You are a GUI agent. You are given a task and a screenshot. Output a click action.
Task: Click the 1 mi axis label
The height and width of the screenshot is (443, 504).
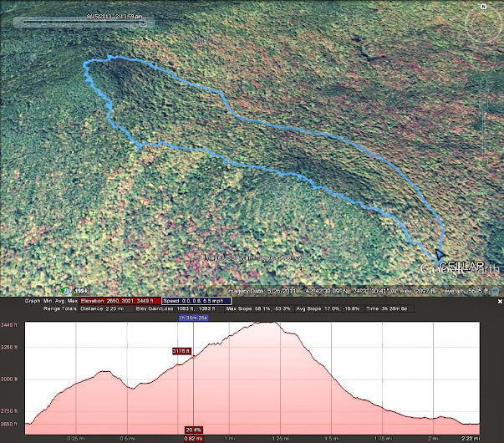point(230,439)
